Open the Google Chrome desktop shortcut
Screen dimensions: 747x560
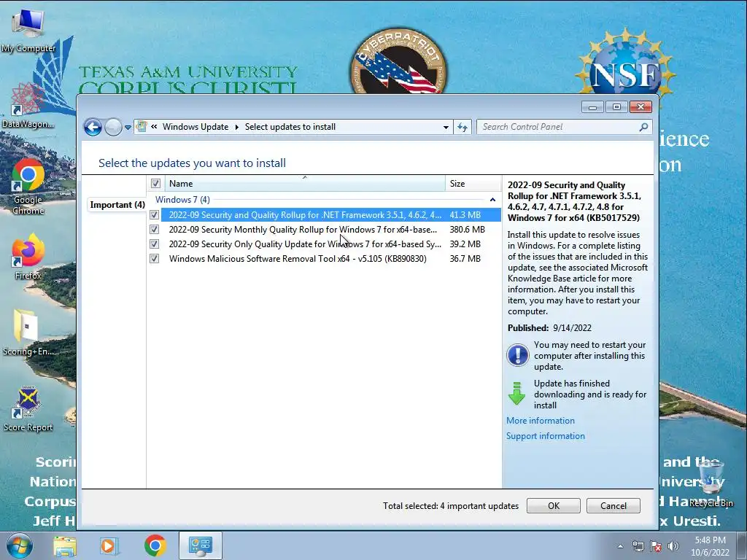(28, 187)
